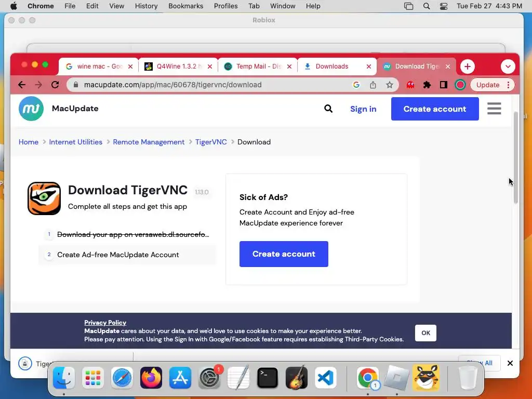The width and height of the screenshot is (532, 399).
Task: Open Terminal from the Dock
Action: click(x=268, y=378)
